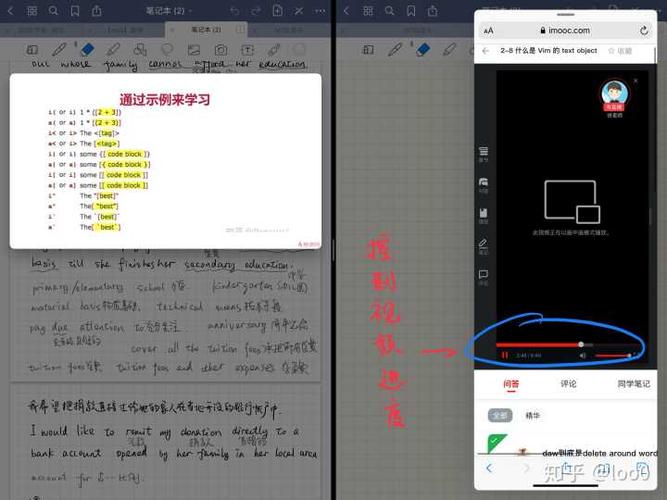The width and height of the screenshot is (667, 500).
Task: Tap the instructor avatar in the video player
Action: click(x=614, y=95)
